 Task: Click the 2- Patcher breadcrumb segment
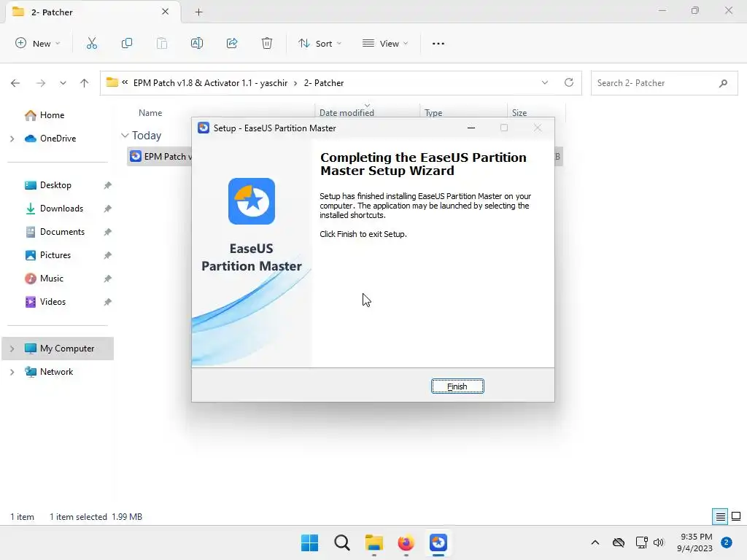(x=324, y=83)
